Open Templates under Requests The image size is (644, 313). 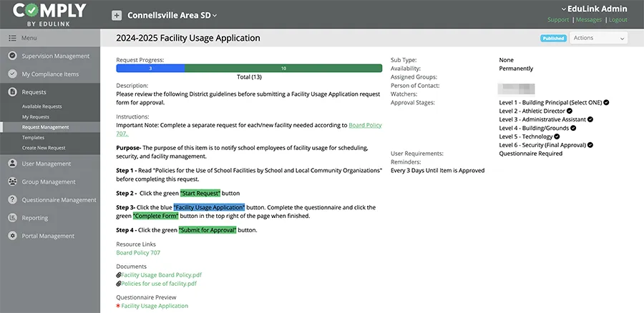[x=33, y=137]
